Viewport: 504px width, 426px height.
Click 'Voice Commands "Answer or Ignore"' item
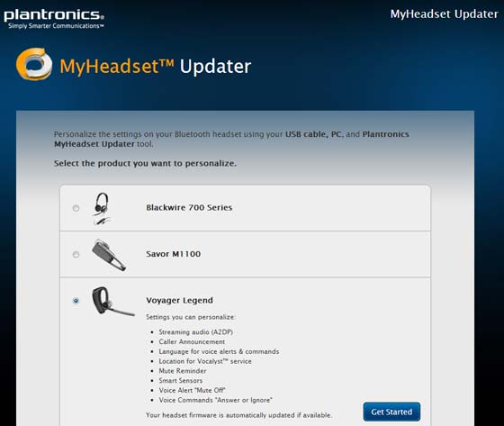click(215, 400)
